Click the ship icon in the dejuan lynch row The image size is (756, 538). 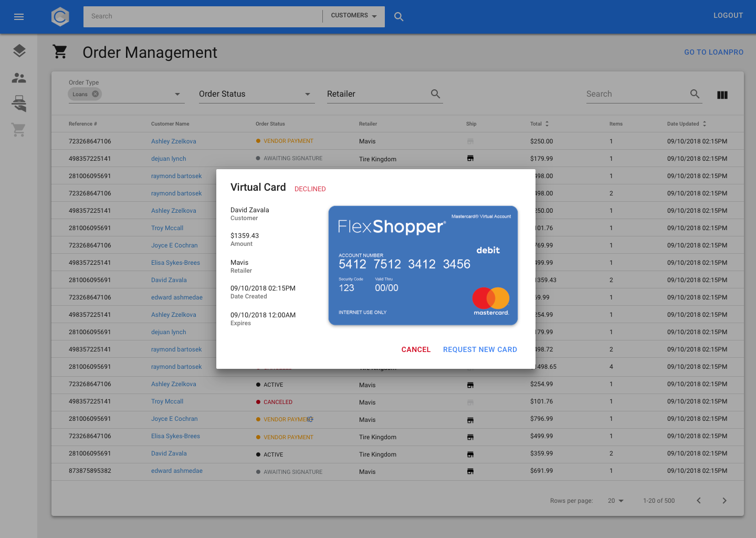pyautogui.click(x=470, y=159)
